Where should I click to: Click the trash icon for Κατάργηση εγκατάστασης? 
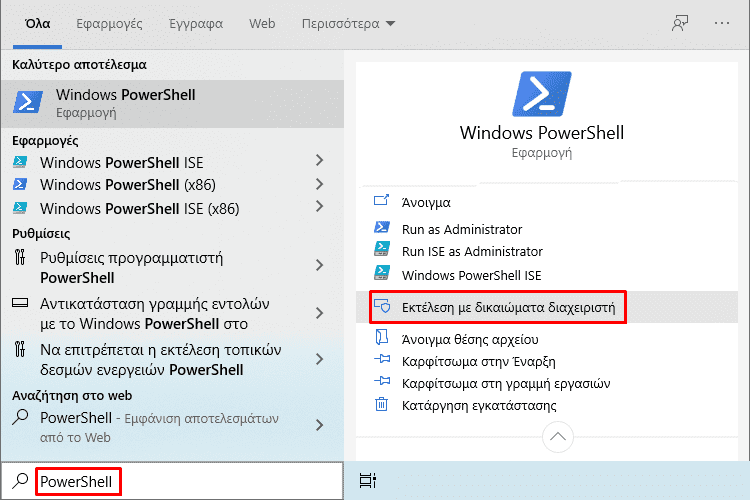[380, 405]
